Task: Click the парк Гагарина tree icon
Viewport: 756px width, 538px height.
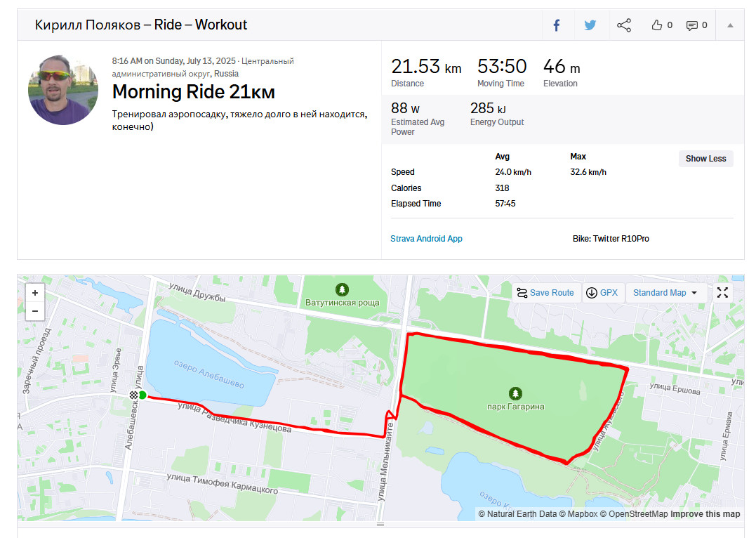Action: click(515, 394)
